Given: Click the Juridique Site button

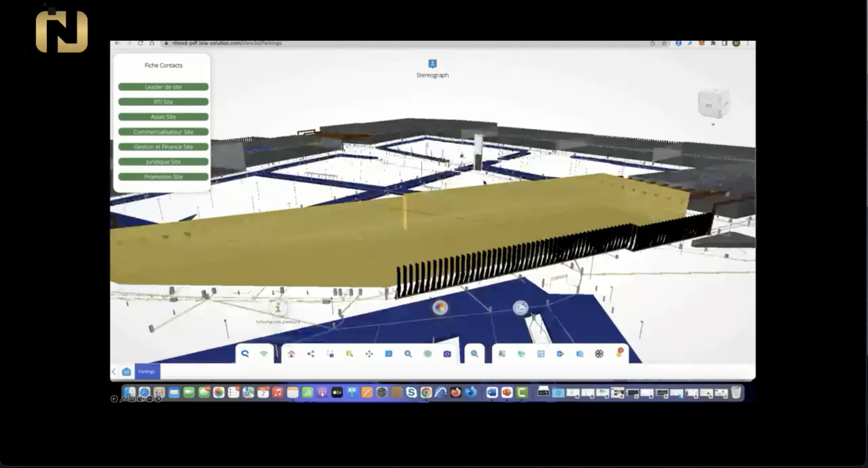Looking at the screenshot, I should pyautogui.click(x=163, y=162).
